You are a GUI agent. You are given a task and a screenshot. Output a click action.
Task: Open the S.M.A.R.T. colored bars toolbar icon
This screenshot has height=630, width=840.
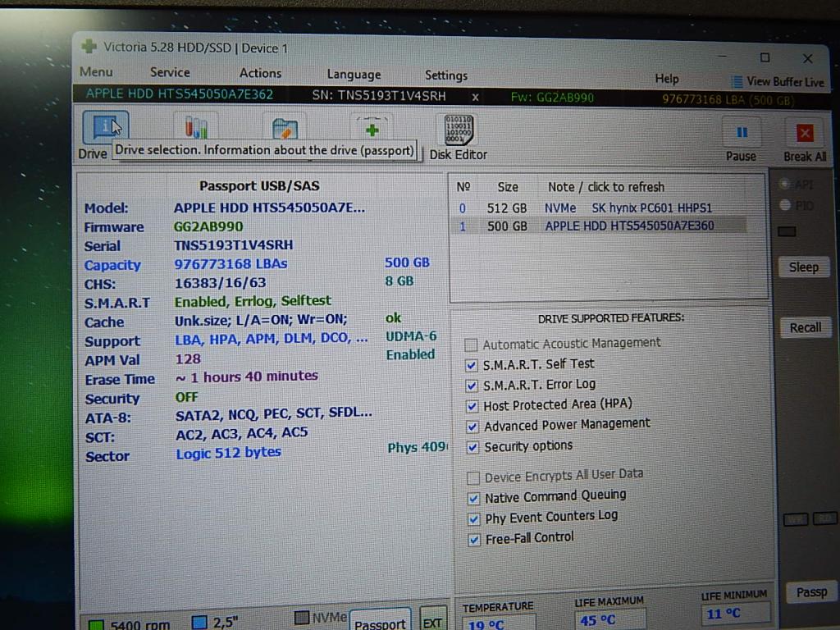pos(196,129)
